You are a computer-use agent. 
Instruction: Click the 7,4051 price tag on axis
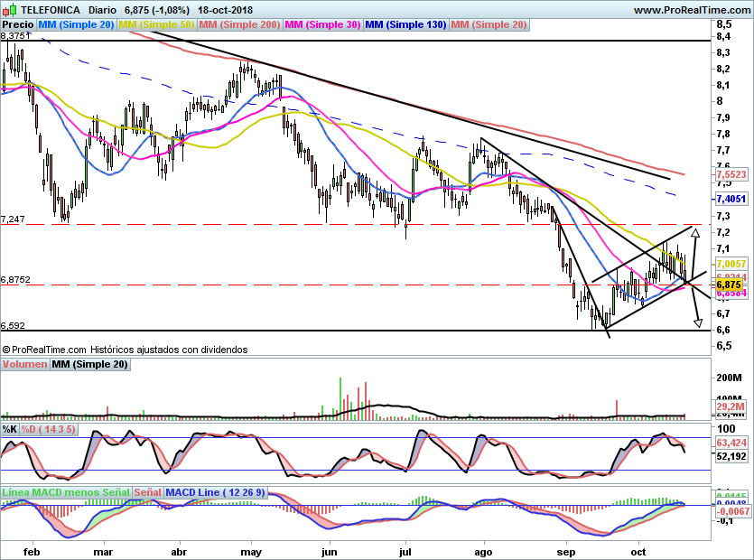(731, 199)
